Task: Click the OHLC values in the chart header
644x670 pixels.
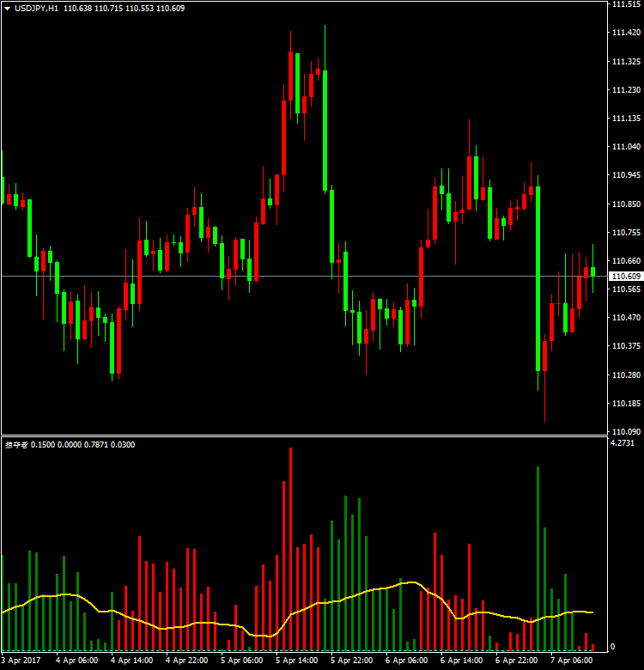Action: [124, 8]
